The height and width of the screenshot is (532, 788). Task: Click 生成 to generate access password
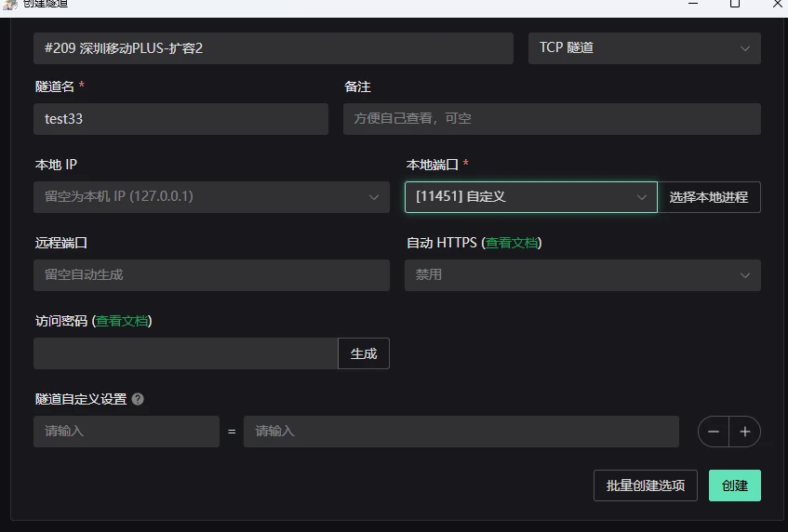[363, 353]
